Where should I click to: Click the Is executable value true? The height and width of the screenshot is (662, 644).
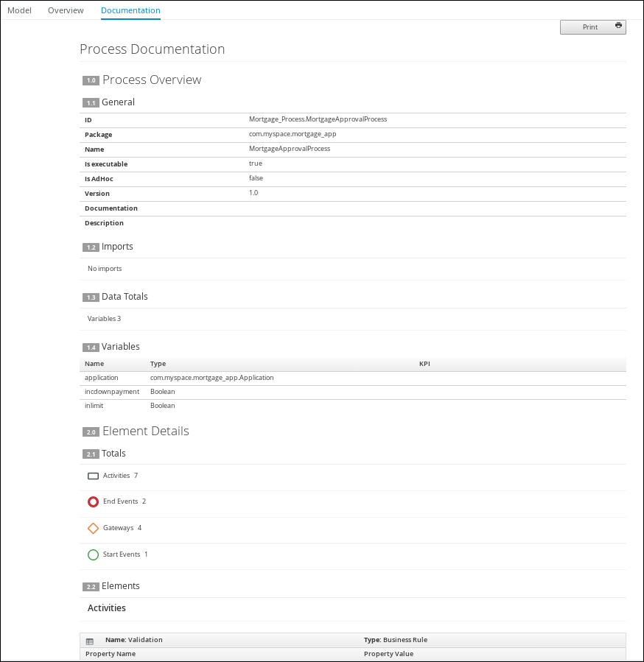point(255,163)
